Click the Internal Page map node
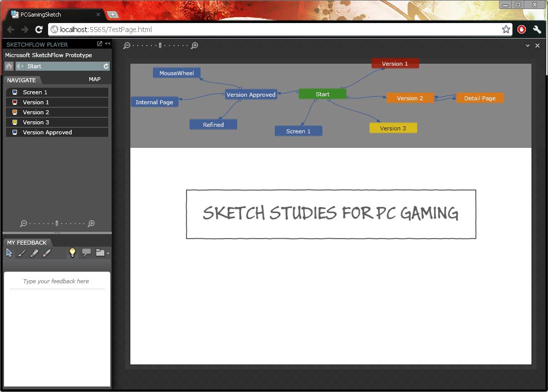This screenshot has height=392, width=548. [x=154, y=102]
